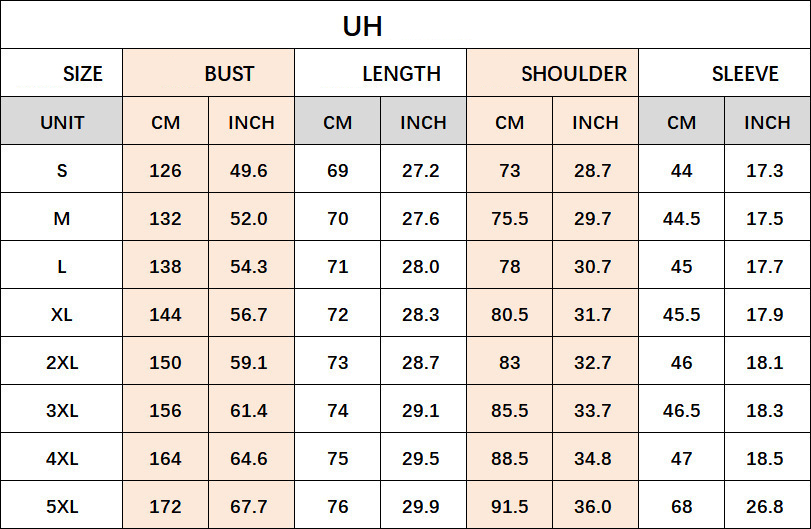
Task: Select the 64.6 bust inch cell
Action: (x=249, y=459)
